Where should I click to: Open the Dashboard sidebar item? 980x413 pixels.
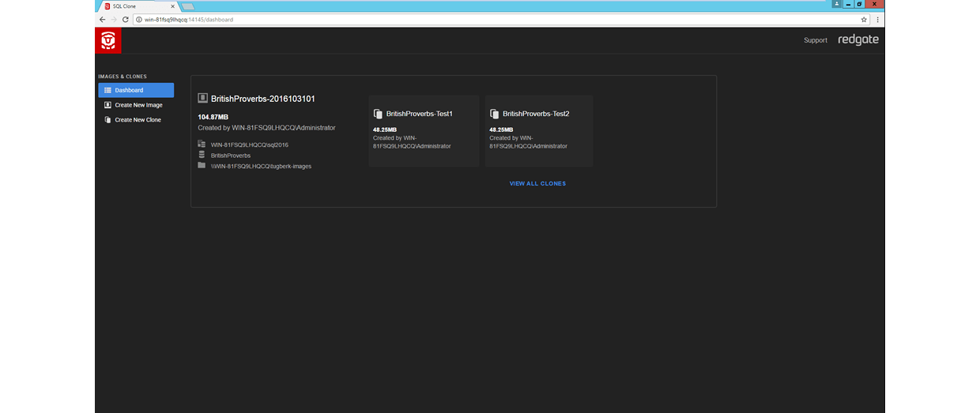pyautogui.click(x=136, y=90)
